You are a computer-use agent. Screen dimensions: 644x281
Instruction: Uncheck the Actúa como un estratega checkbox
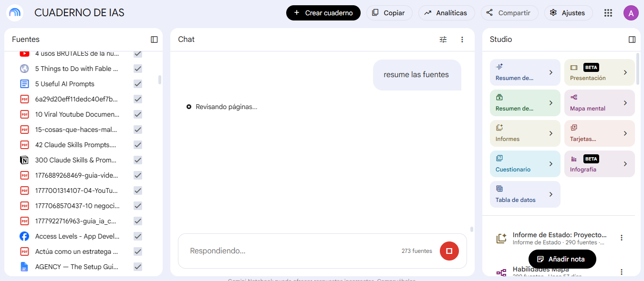click(x=138, y=251)
